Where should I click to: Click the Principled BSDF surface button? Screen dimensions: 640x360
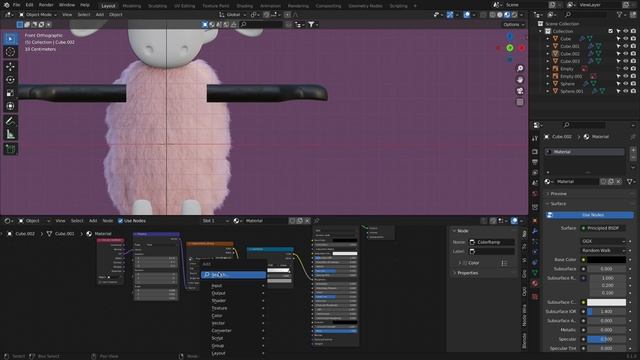coord(603,228)
